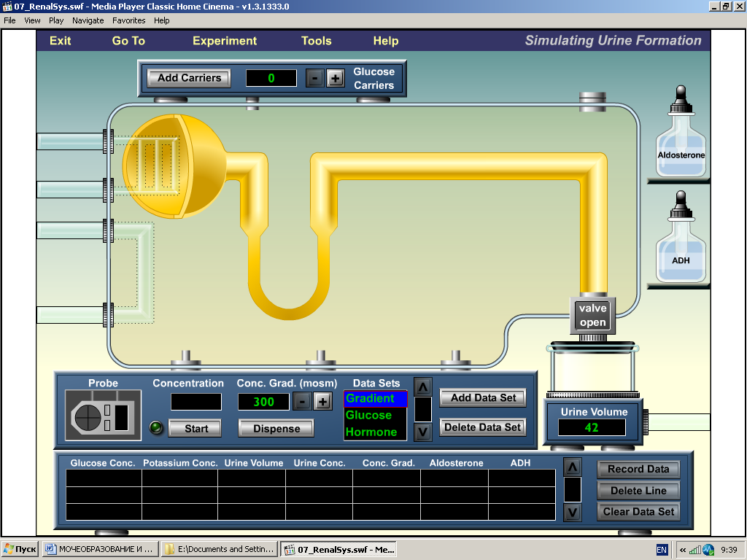Click the green indicator light beside Start
The width and height of the screenshot is (747, 560).
point(156,428)
